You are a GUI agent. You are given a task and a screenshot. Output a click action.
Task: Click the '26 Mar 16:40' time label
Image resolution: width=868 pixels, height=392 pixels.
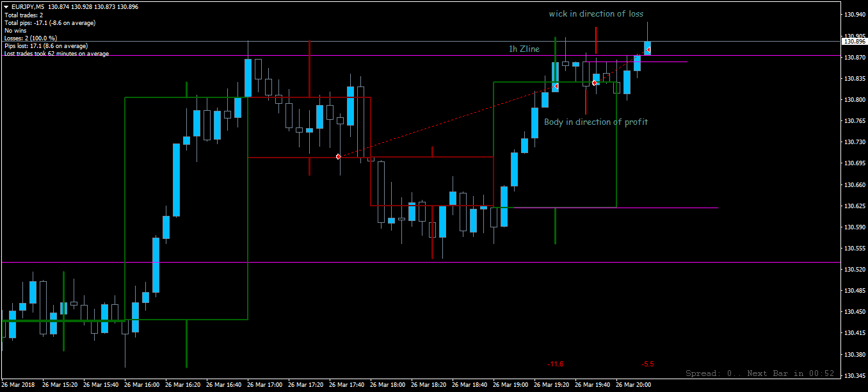(223, 386)
